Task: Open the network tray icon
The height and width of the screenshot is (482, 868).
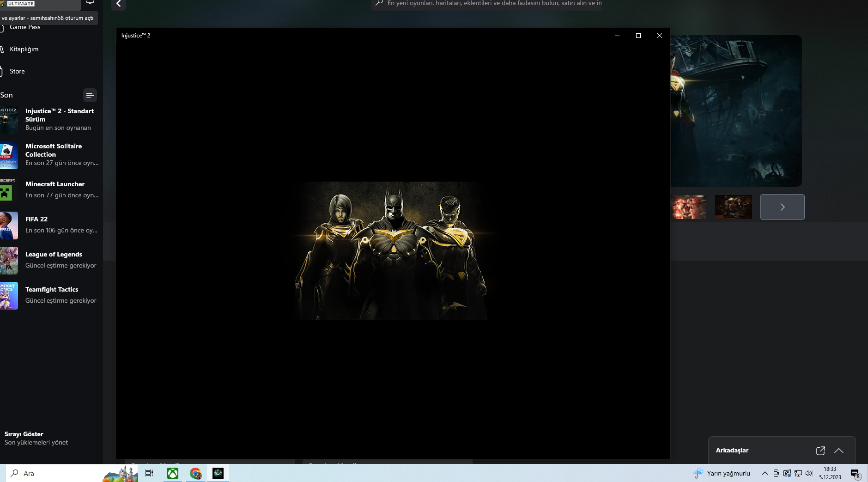Action: click(798, 473)
